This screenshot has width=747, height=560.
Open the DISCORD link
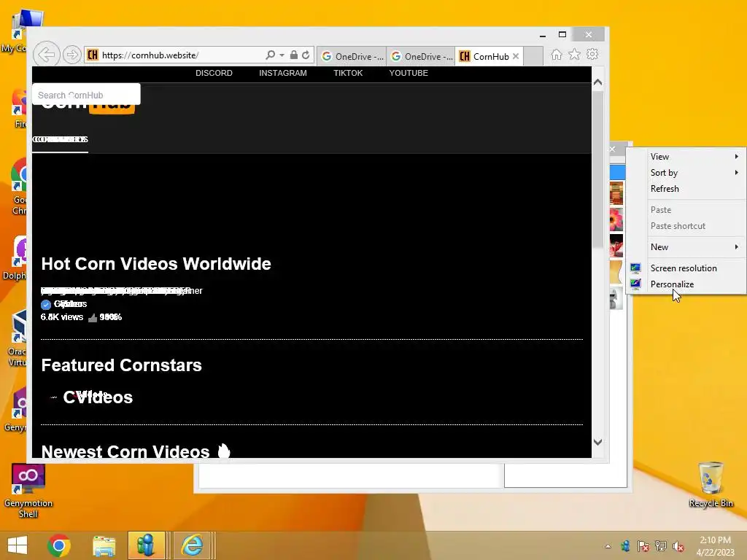point(214,73)
